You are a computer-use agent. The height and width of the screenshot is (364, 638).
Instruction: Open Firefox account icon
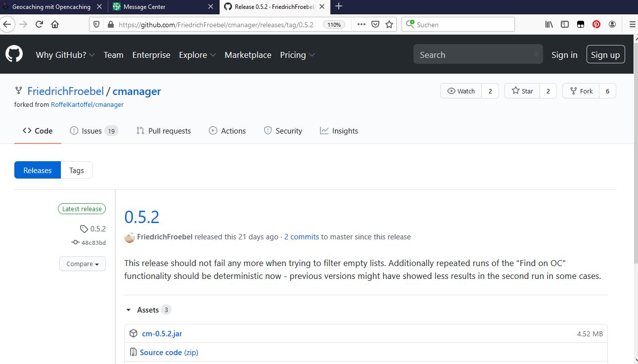coord(612,24)
